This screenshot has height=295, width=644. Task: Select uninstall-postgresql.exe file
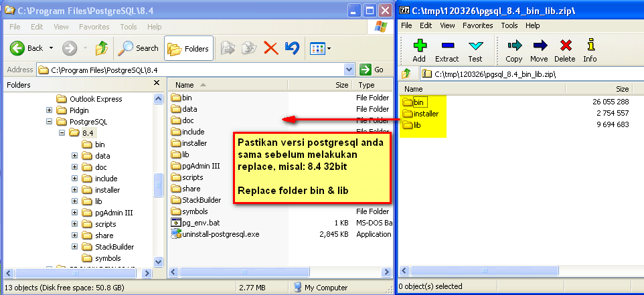(x=215, y=234)
